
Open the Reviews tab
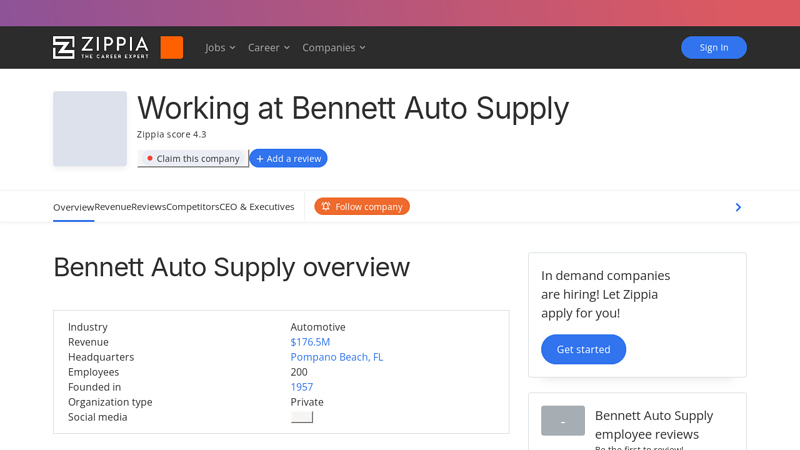148,207
